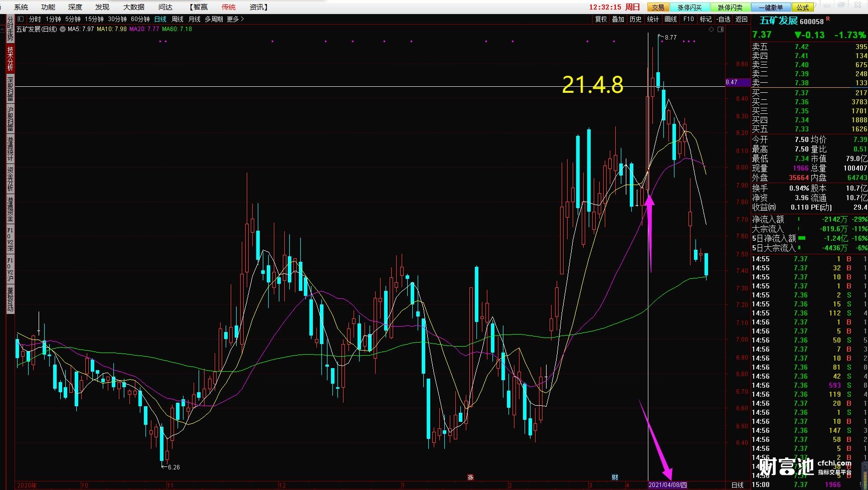The image size is (868, 490).
Task: Click the 张停闪买 button
Action: pyautogui.click(x=689, y=7)
